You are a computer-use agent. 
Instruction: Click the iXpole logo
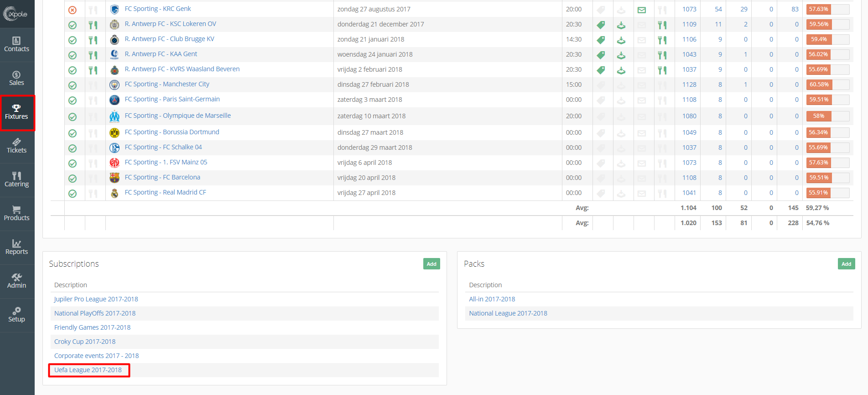[16, 14]
